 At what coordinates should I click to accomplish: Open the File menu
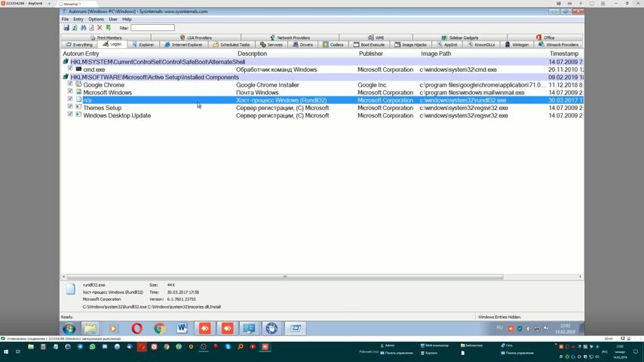coord(66,20)
